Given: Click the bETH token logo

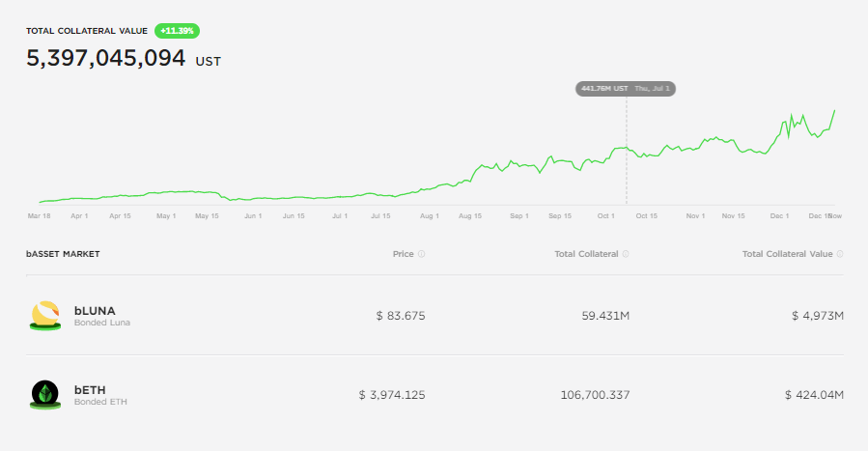Looking at the screenshot, I should tap(45, 395).
